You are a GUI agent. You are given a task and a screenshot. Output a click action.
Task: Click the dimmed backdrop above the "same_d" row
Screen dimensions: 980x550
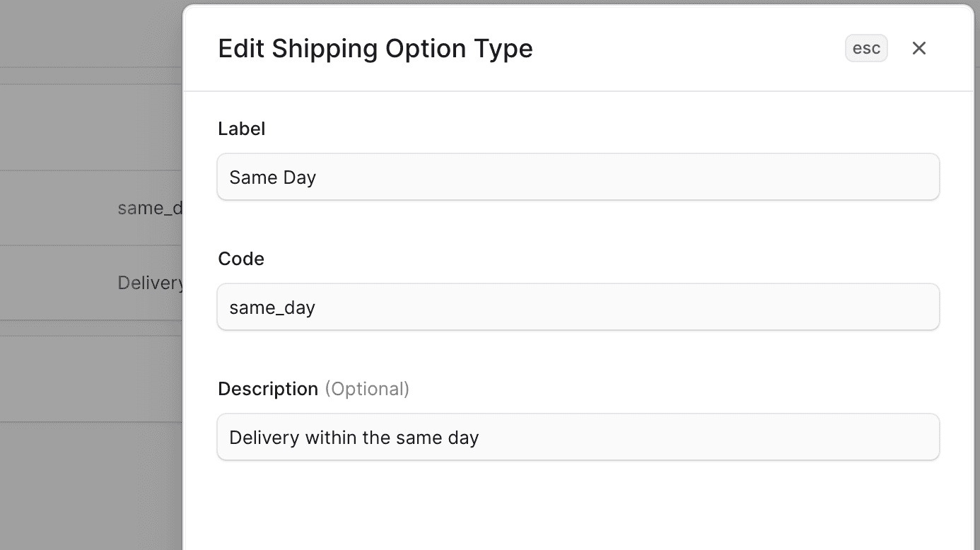click(92, 127)
